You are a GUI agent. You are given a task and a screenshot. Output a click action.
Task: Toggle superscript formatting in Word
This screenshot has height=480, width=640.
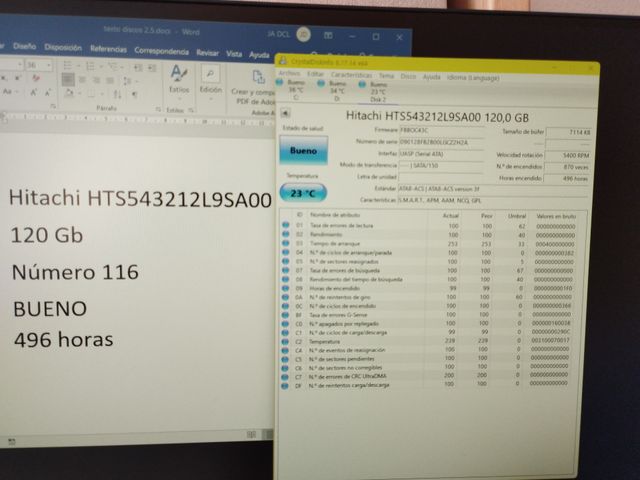click(17, 78)
